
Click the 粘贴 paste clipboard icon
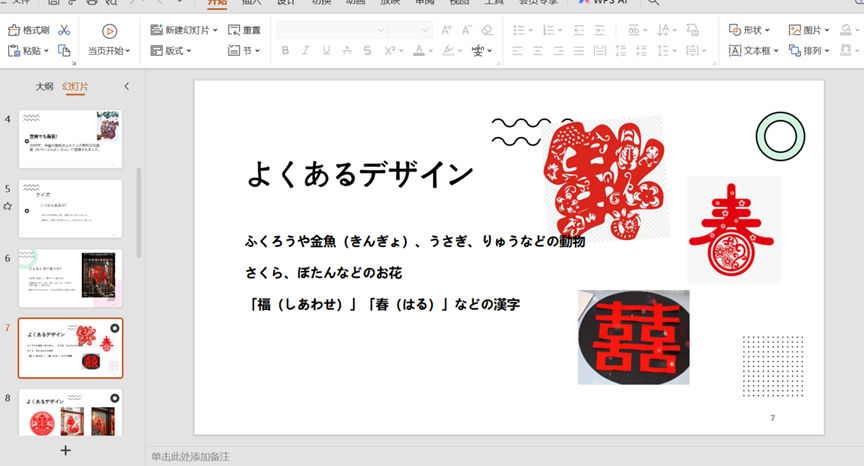click(14, 51)
